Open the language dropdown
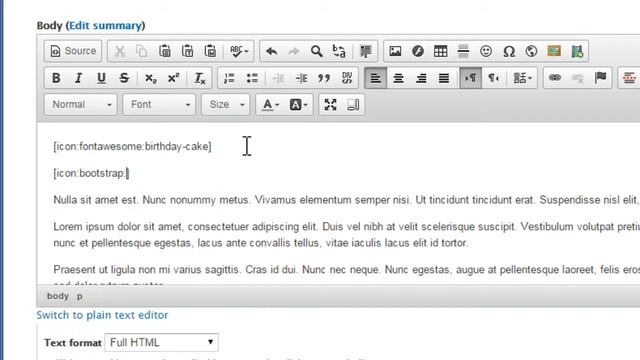Screen dimensions: 640x360 tap(522, 78)
